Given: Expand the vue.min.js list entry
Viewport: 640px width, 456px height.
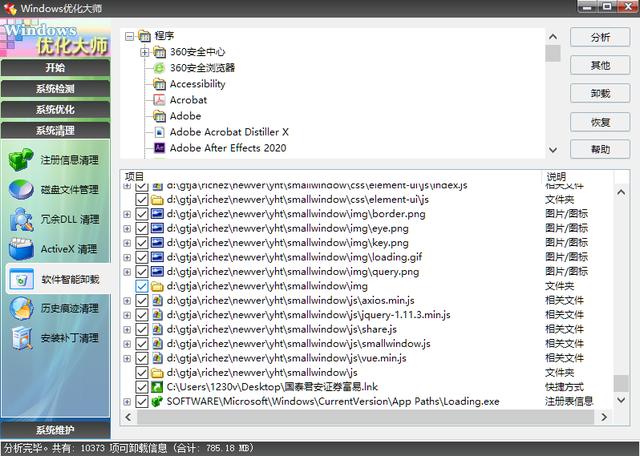Looking at the screenshot, I should (127, 358).
